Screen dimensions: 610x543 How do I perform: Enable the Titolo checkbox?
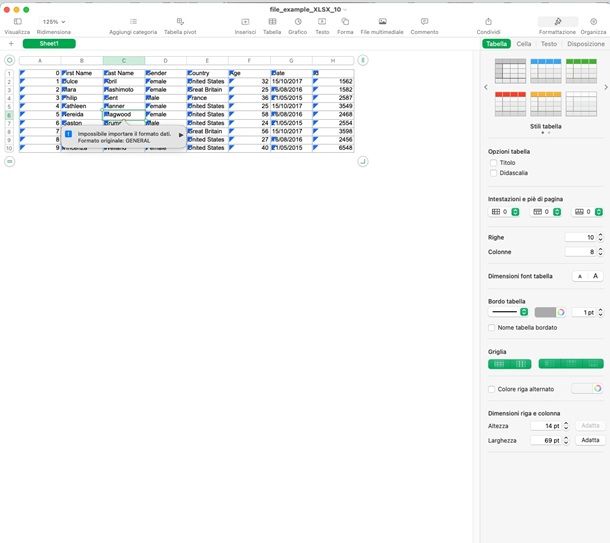[x=492, y=162]
